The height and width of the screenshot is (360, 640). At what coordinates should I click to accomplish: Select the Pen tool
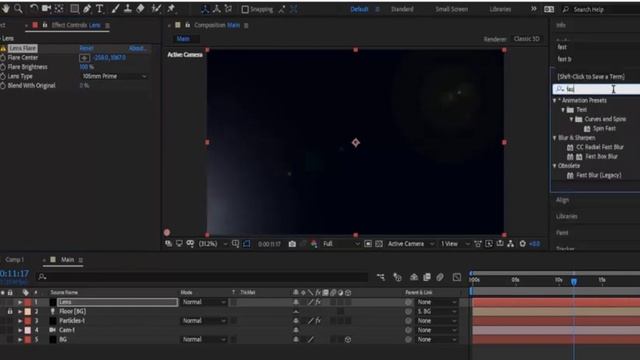pyautogui.click(x=87, y=9)
